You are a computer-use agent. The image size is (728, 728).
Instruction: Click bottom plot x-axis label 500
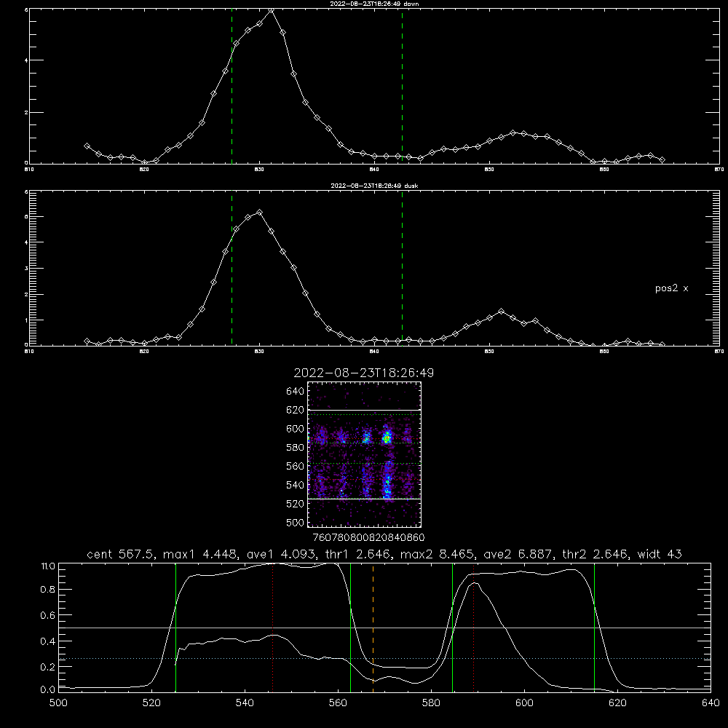click(x=58, y=703)
